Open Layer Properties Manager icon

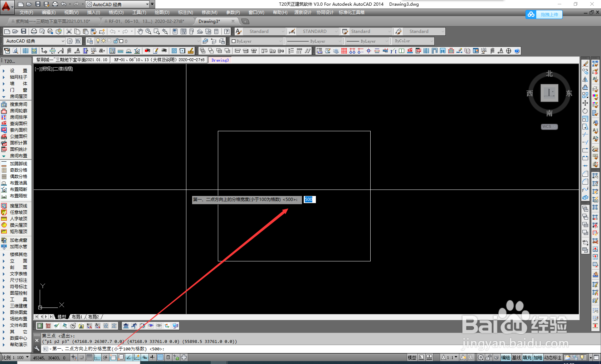(90, 41)
